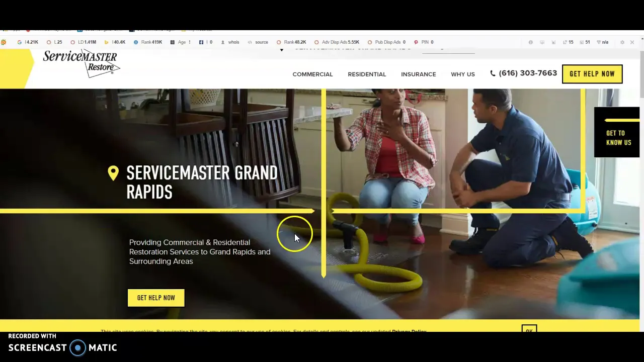Image resolution: width=644 pixels, height=362 pixels.
Task: Open Adv Disp Ads 5.55K metric
Action: (x=337, y=42)
